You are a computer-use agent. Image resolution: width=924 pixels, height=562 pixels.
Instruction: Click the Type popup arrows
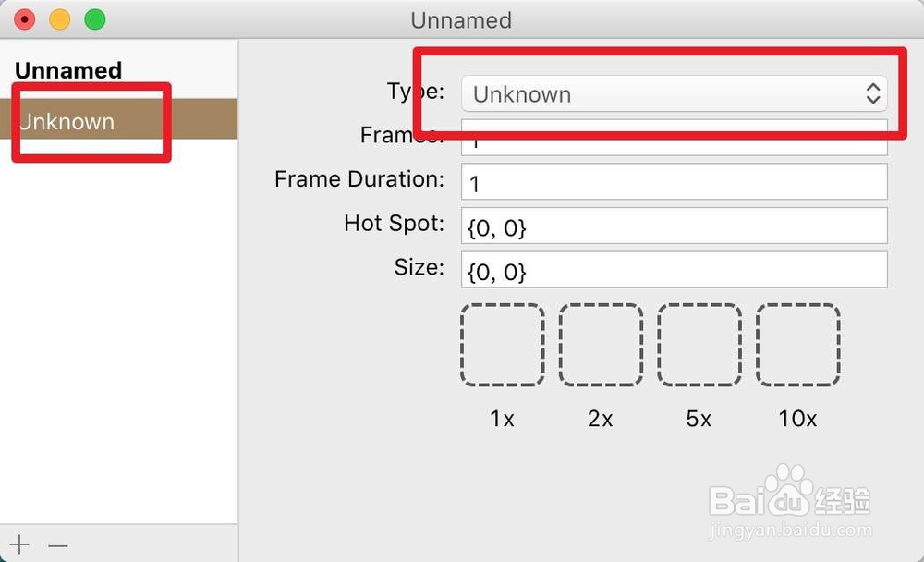coord(873,93)
